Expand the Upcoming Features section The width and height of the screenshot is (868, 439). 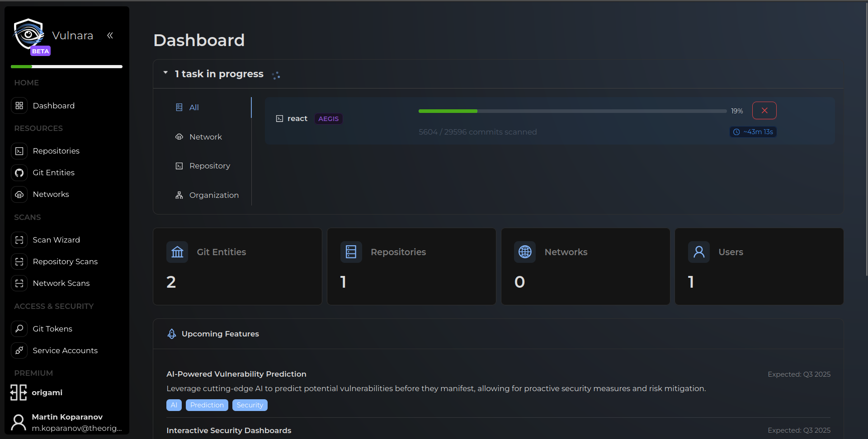(220, 333)
